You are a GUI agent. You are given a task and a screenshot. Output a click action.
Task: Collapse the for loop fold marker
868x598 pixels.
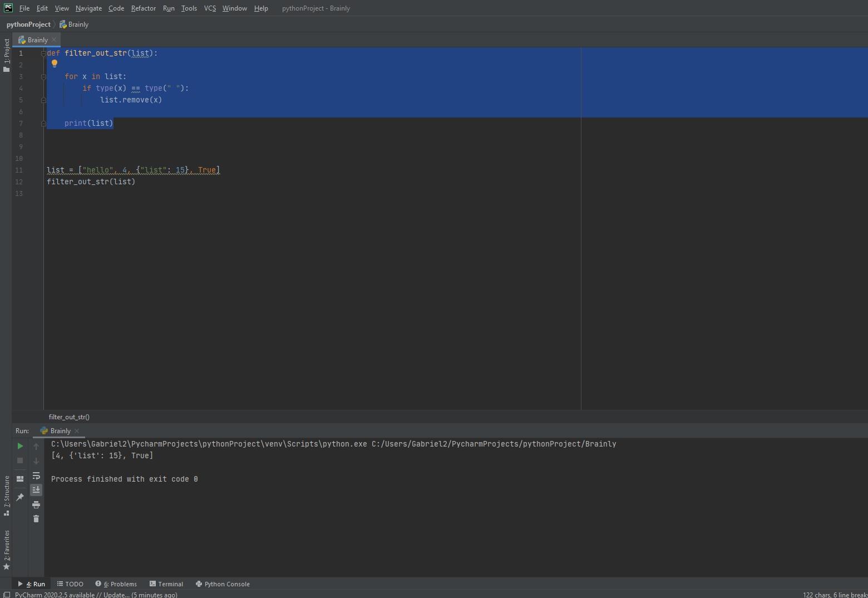(x=43, y=77)
